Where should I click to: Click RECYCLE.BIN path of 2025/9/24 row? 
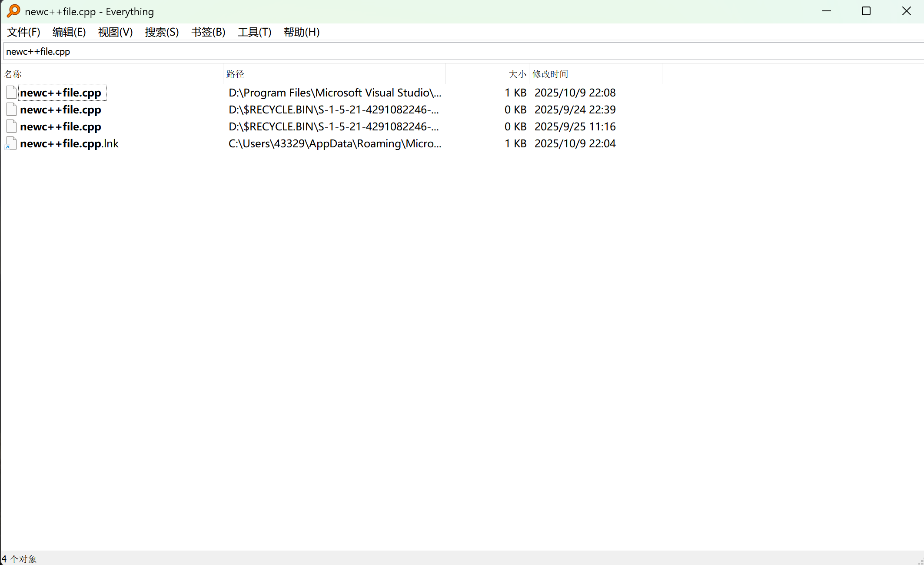[x=334, y=110]
